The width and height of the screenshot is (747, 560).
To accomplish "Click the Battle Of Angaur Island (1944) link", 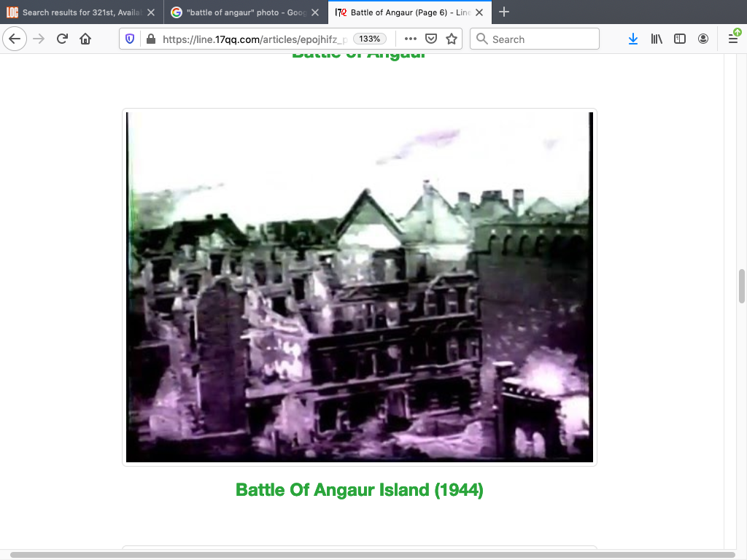I will click(x=359, y=489).
